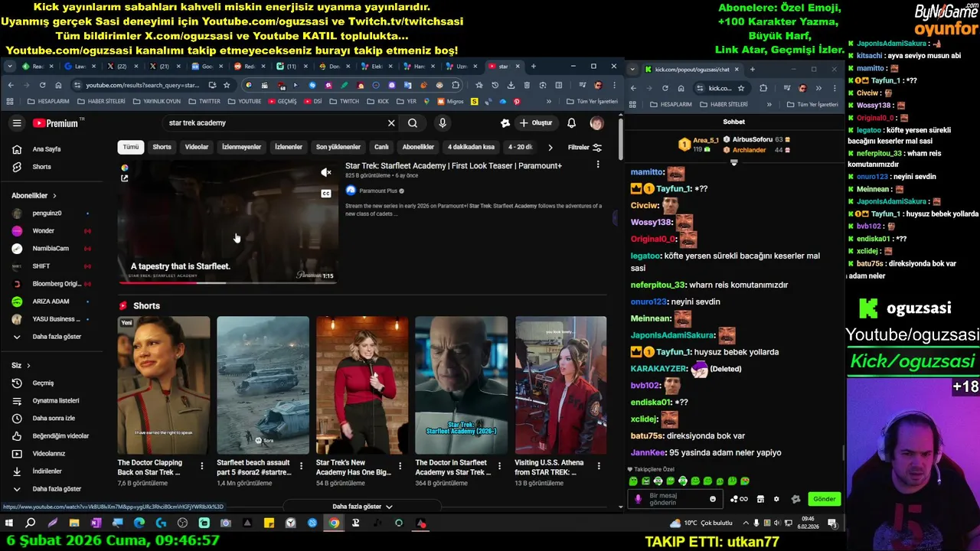Go to YouTube Premium home logo
Image resolution: width=980 pixels, height=551 pixels.
click(x=55, y=123)
